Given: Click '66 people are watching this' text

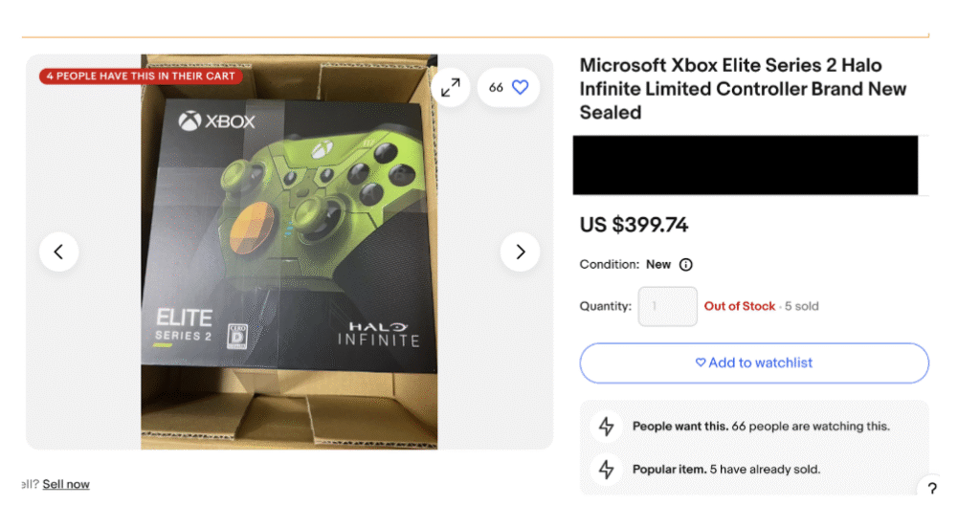Looking at the screenshot, I should tap(810, 427).
